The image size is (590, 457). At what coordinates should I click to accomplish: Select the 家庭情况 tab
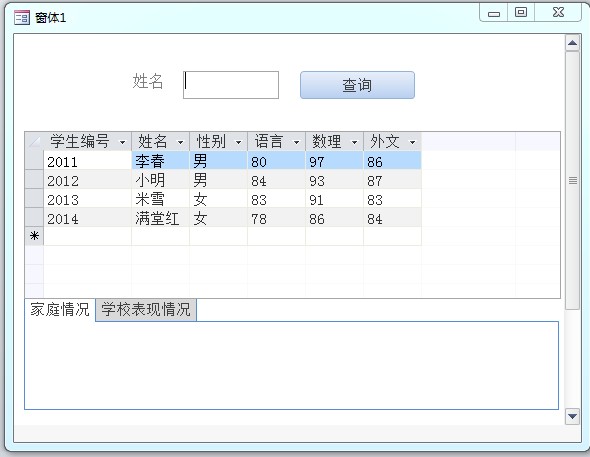pos(60,310)
